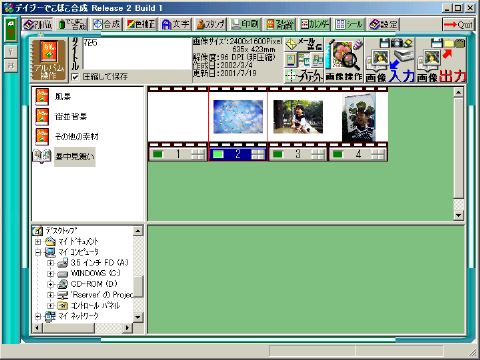This screenshot has height=360, width=480.
Task: Click the filmstrip vertical scrollbar down arrow
Action: [x=459, y=215]
